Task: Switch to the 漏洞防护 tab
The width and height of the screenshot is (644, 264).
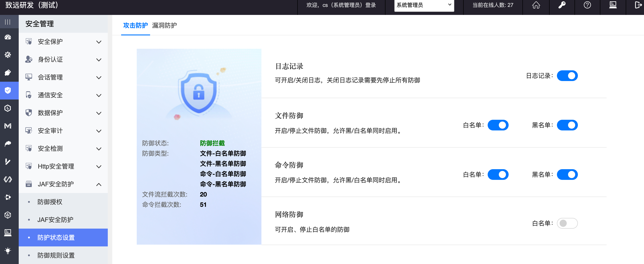Action: [164, 26]
